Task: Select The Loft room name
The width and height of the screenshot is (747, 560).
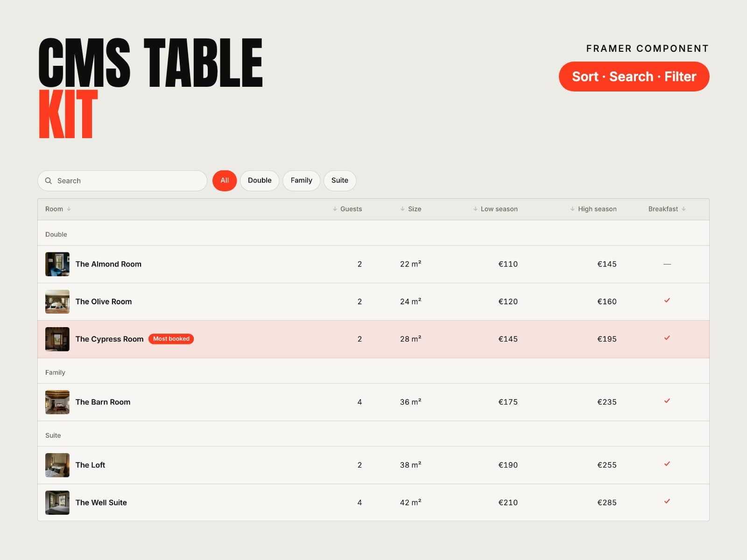Action: pos(90,465)
